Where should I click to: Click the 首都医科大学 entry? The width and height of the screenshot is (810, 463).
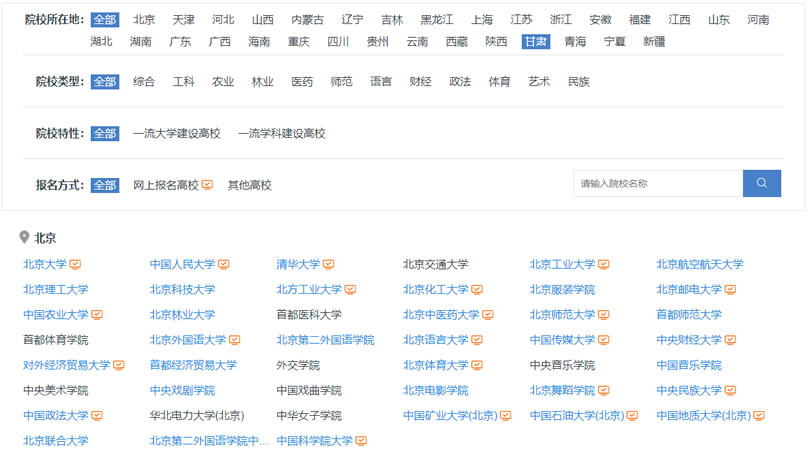[309, 314]
